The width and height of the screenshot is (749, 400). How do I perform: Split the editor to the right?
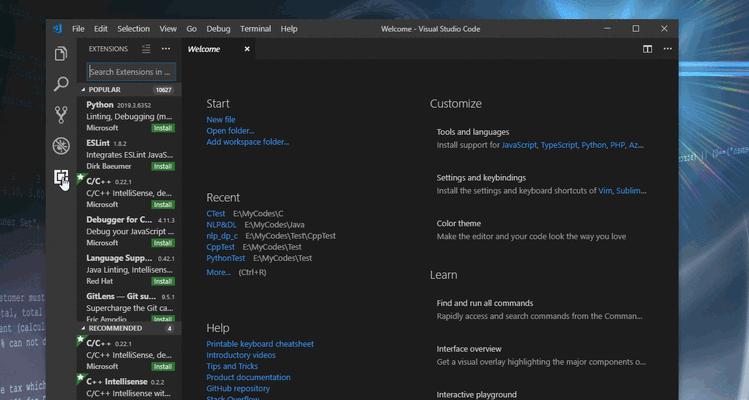click(x=647, y=49)
